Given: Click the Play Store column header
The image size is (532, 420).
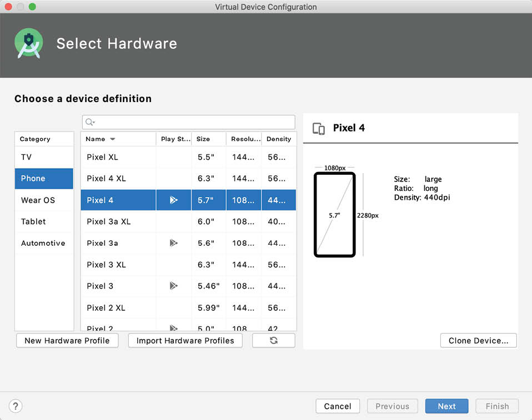Looking at the screenshot, I should (174, 139).
